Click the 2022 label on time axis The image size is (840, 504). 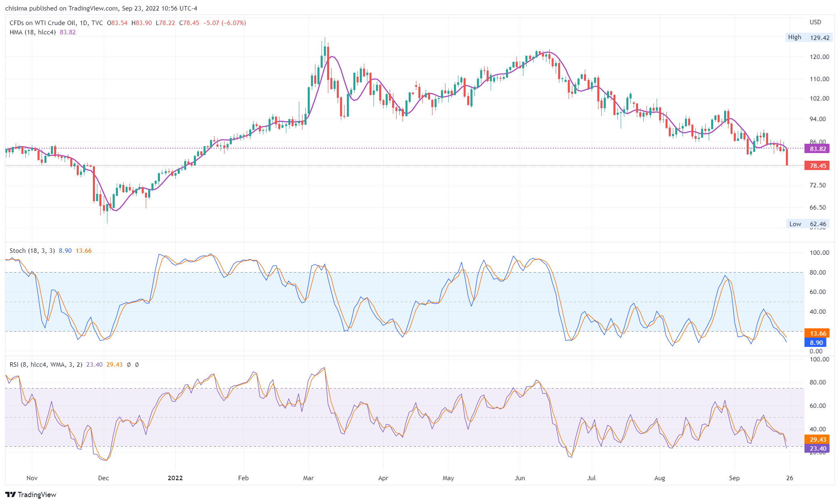pyautogui.click(x=175, y=478)
